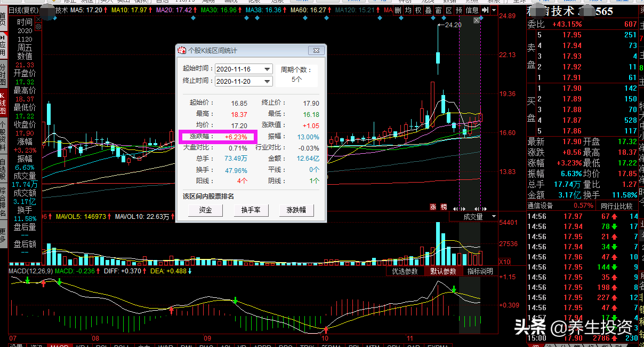
Task: Click the 预 (forecast) toolbar icon
Action: pos(459,10)
